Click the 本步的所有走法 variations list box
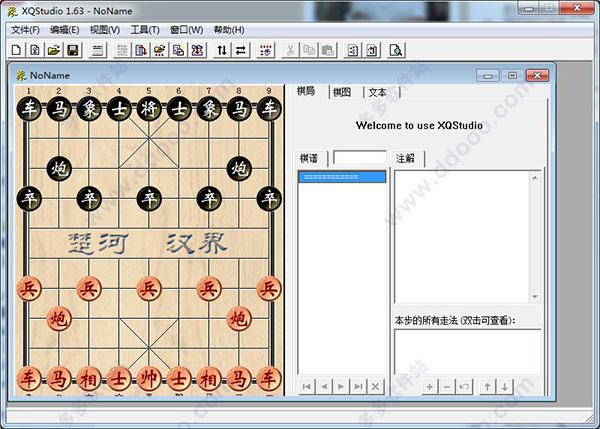 click(x=468, y=352)
